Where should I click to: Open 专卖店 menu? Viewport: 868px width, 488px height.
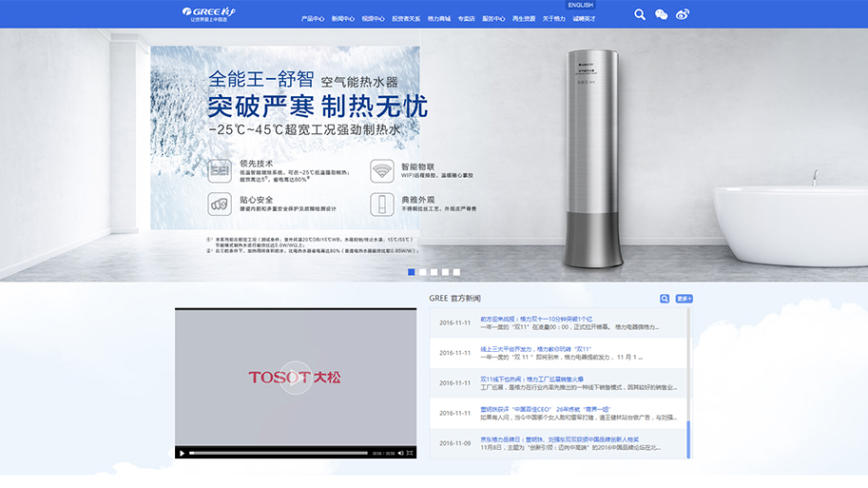pos(466,19)
